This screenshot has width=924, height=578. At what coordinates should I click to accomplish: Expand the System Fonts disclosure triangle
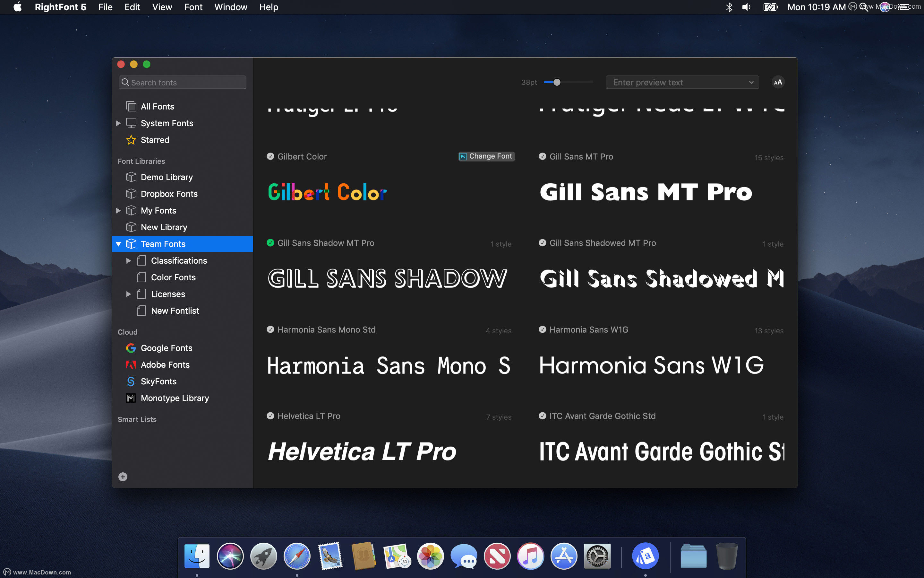(x=118, y=123)
